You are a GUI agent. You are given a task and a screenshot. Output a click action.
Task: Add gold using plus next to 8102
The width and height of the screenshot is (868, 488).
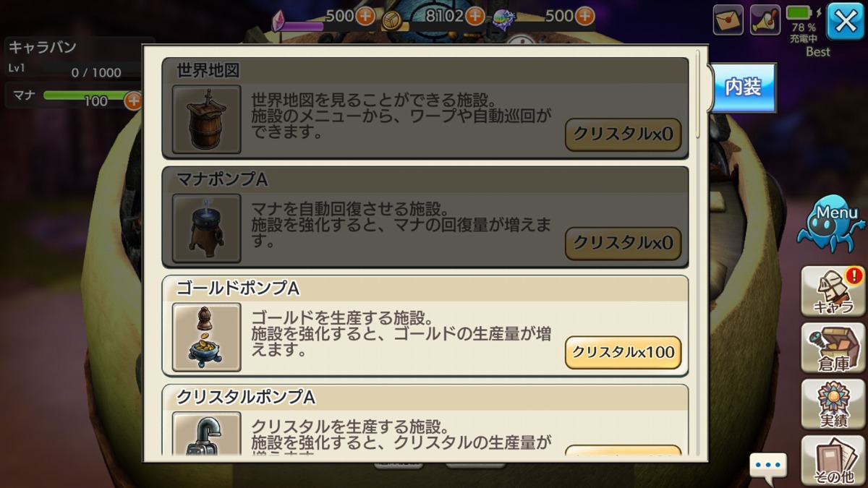click(475, 15)
